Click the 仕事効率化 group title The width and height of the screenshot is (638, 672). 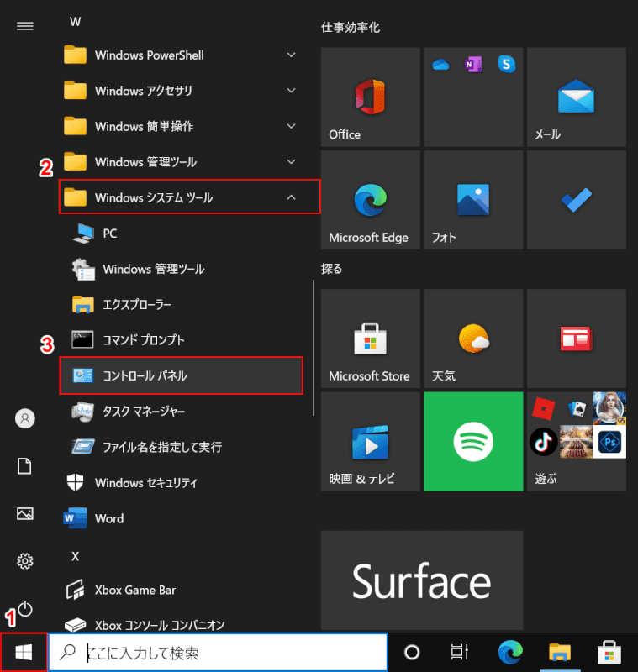click(351, 28)
